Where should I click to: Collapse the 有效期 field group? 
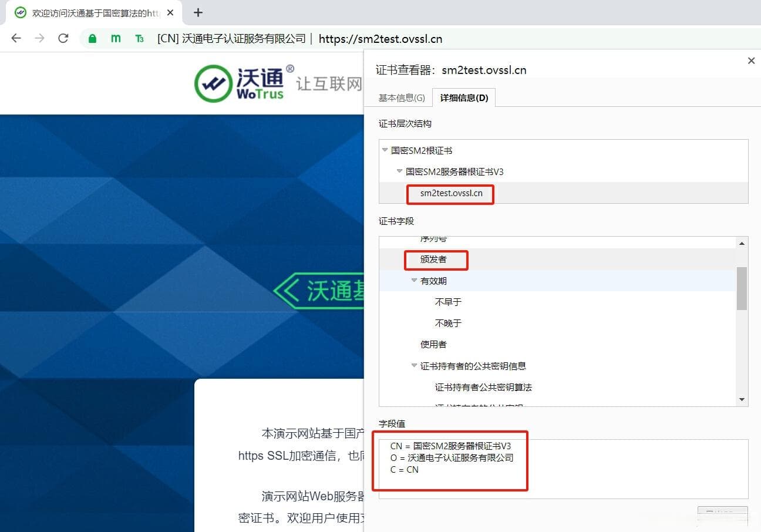pyautogui.click(x=414, y=281)
